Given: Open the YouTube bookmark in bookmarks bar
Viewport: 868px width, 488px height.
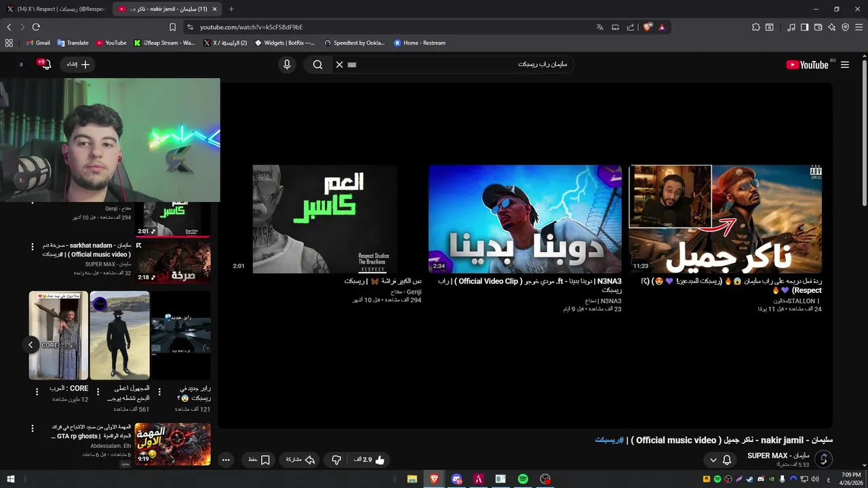Looking at the screenshot, I should pos(111,43).
